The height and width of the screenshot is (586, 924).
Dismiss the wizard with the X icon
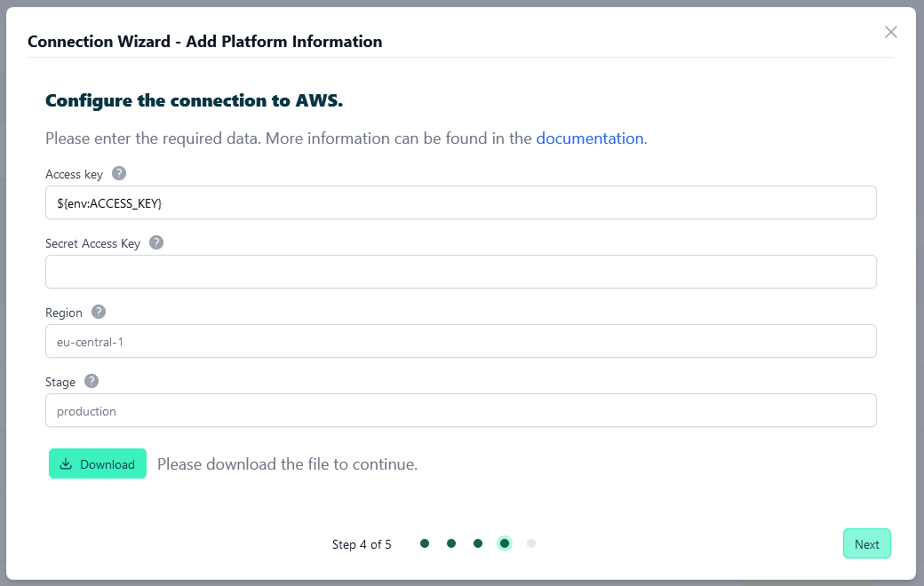coord(891,32)
